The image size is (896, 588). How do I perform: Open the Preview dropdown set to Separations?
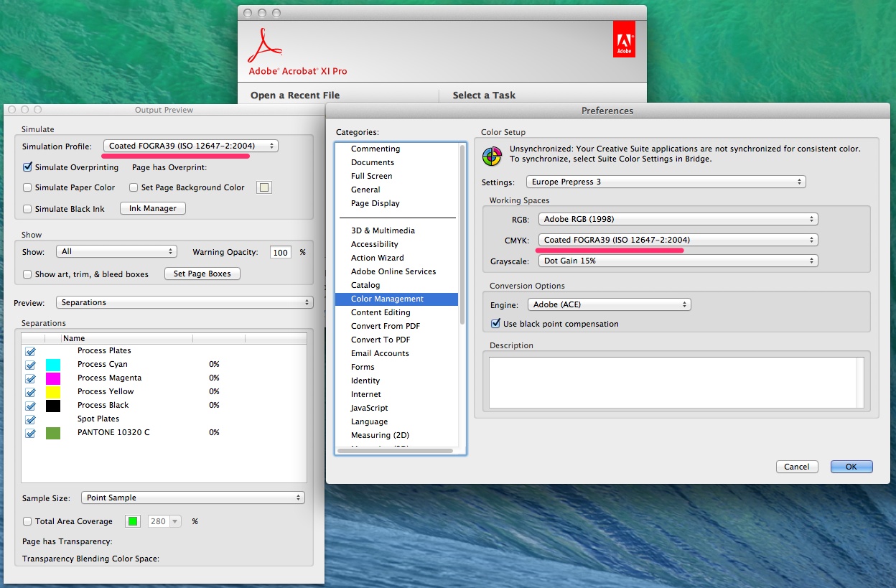[185, 302]
